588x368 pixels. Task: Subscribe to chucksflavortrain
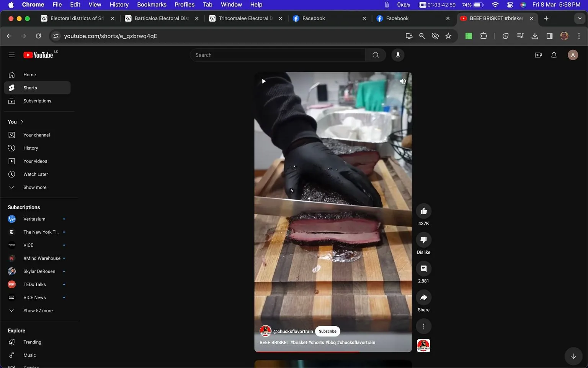tap(327, 331)
